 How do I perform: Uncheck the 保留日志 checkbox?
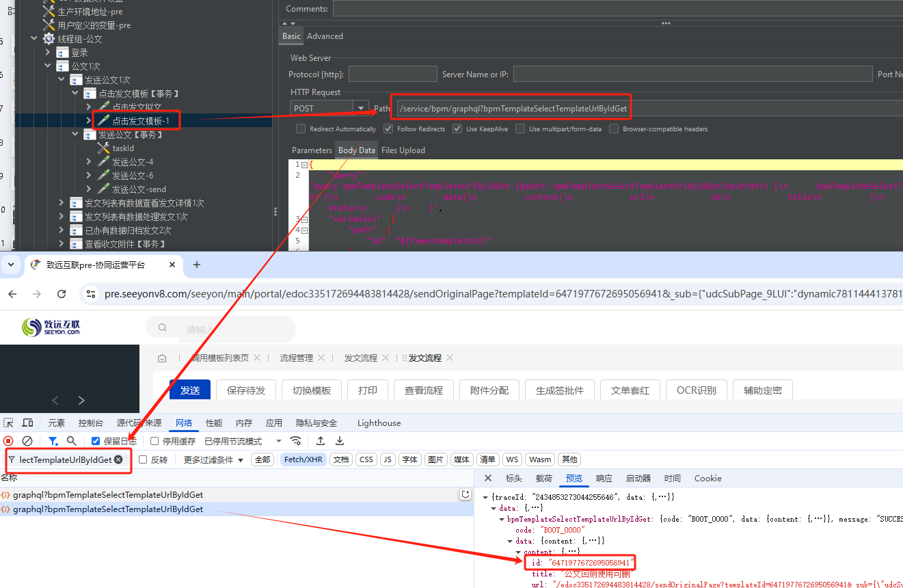click(x=96, y=441)
